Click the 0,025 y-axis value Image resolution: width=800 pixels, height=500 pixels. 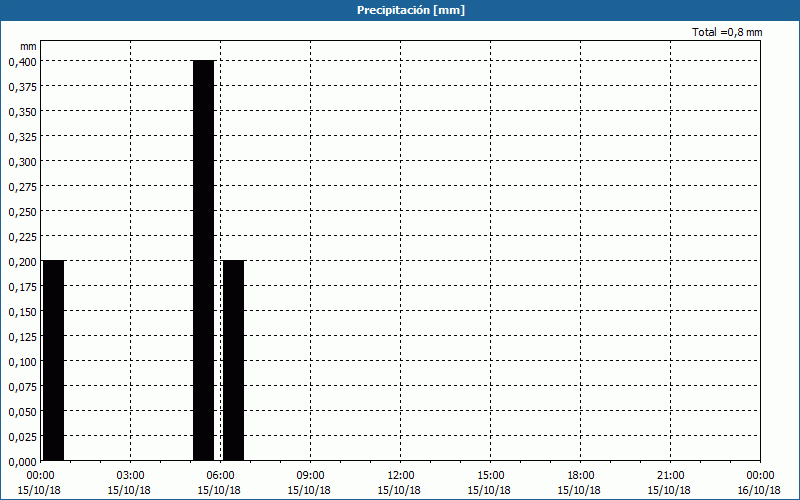23,437
